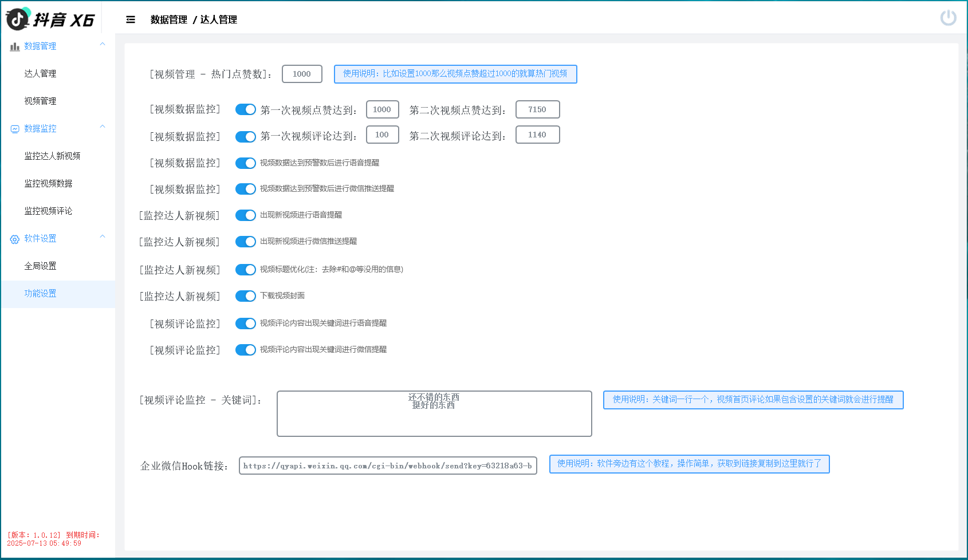
Task: Click the gear icon beside 软件设置
Action: tap(15, 239)
